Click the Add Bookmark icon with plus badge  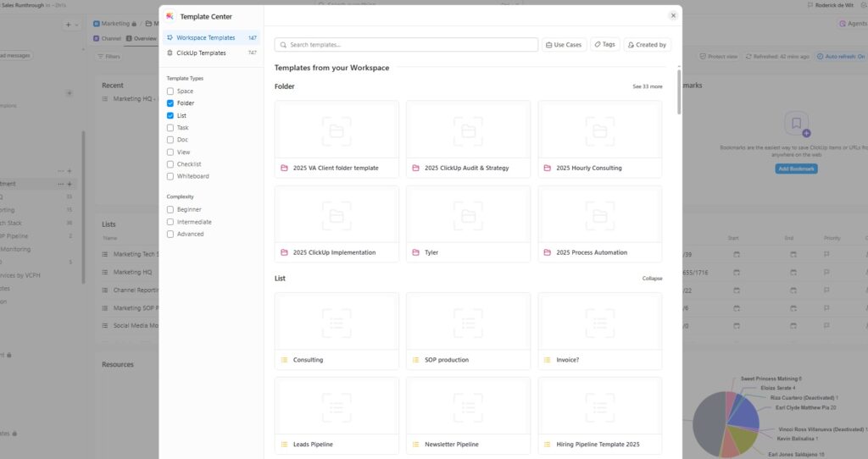tap(797, 125)
